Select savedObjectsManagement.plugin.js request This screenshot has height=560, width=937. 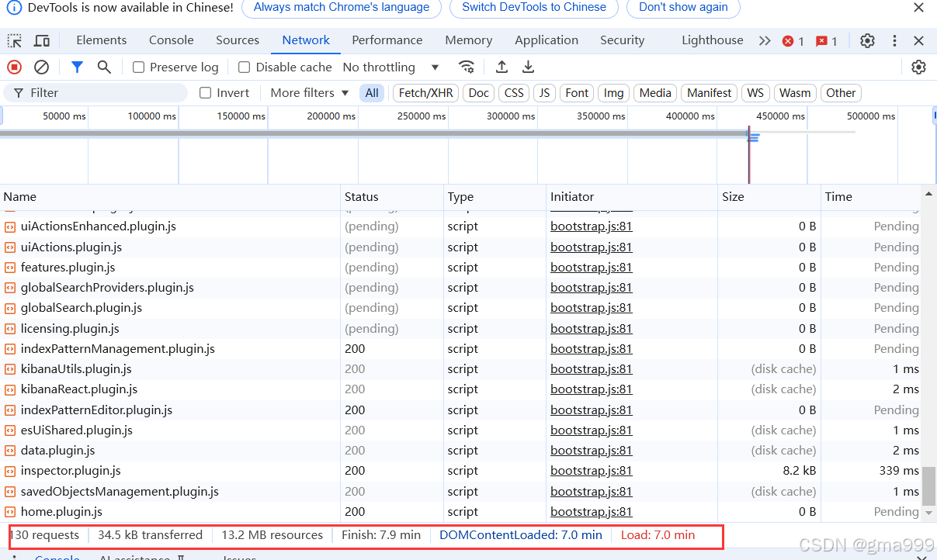[x=461, y=492]
